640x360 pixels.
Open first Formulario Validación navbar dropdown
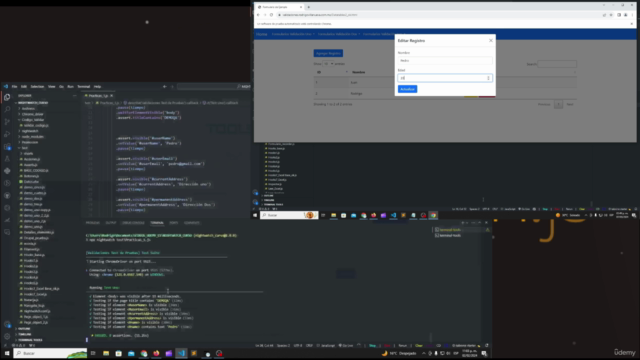pos(293,34)
